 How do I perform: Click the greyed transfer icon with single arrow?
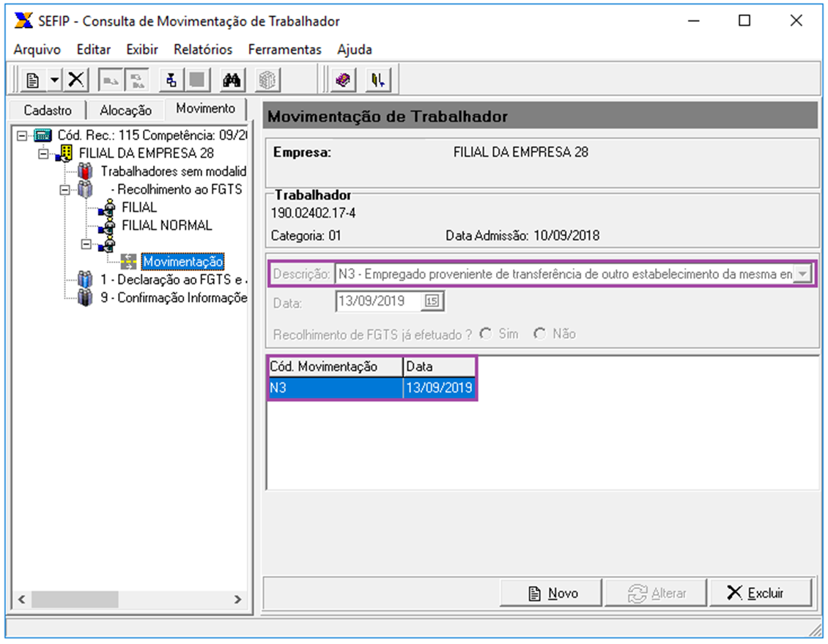[111, 81]
